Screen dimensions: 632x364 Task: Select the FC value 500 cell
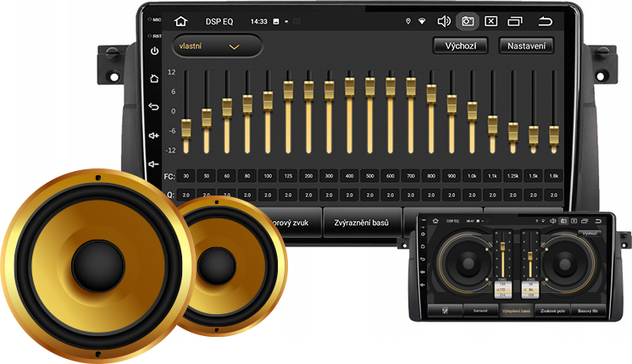[370, 176]
